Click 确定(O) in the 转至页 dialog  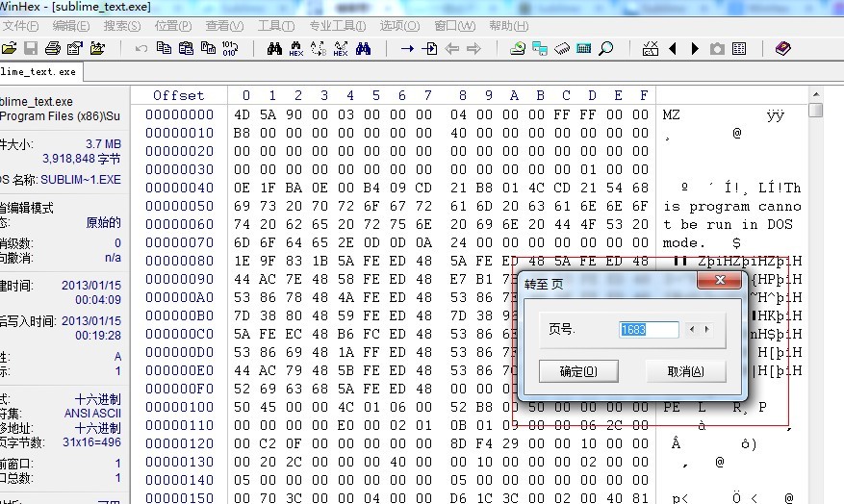pos(578,371)
